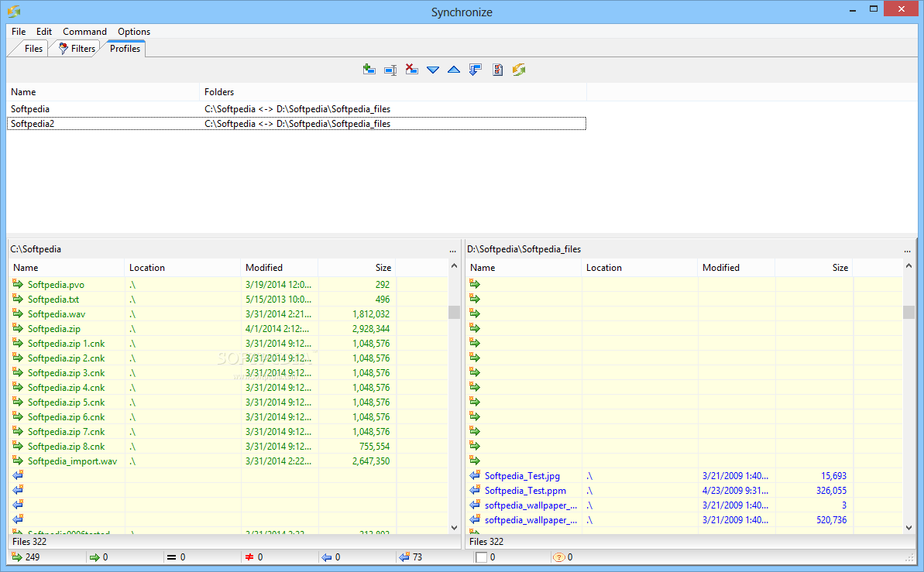This screenshot has height=572, width=924.
Task: Switch to the Files tab
Action: (33, 48)
